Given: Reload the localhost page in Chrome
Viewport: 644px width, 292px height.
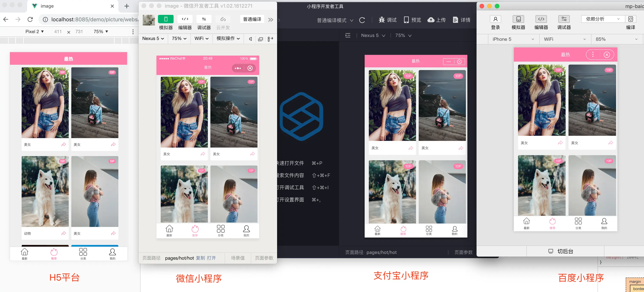Looking at the screenshot, I should (30, 19).
